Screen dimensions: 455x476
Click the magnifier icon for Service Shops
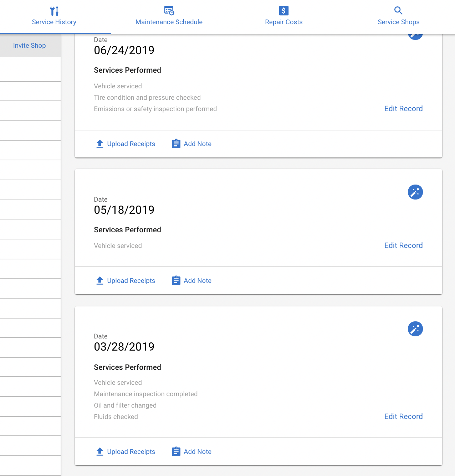point(398,11)
